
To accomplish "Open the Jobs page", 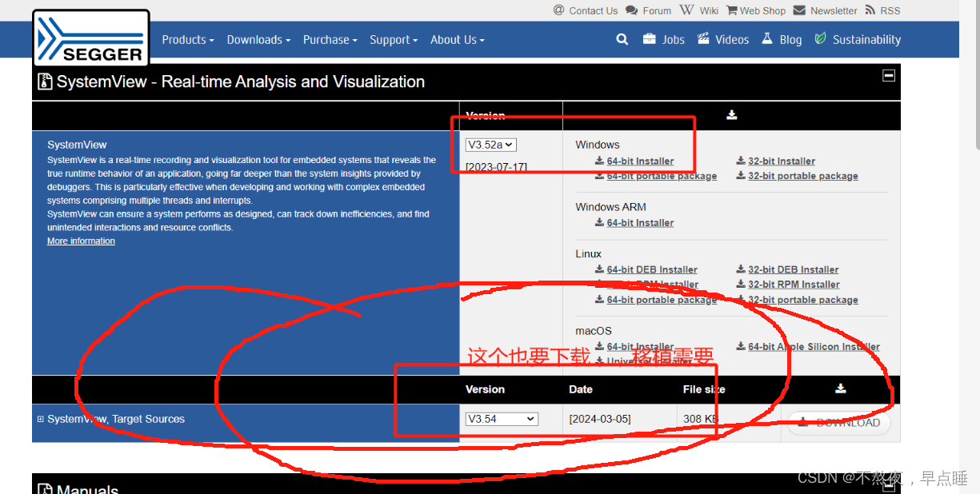I will coord(663,39).
